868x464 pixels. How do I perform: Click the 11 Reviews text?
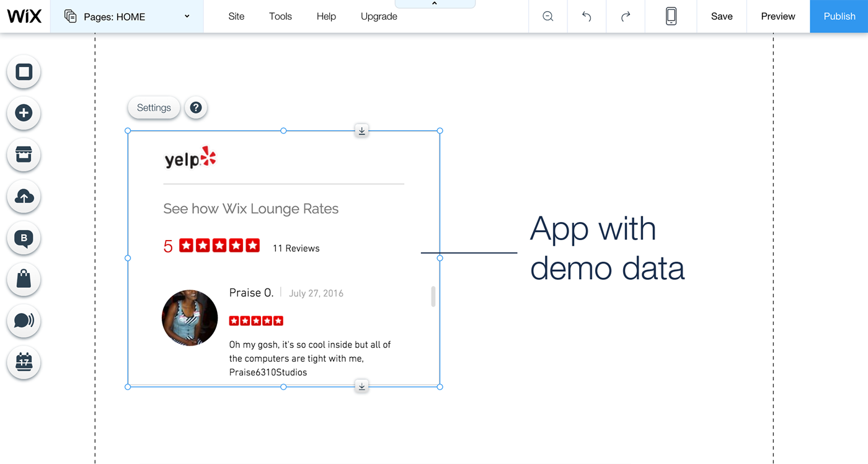(x=296, y=248)
